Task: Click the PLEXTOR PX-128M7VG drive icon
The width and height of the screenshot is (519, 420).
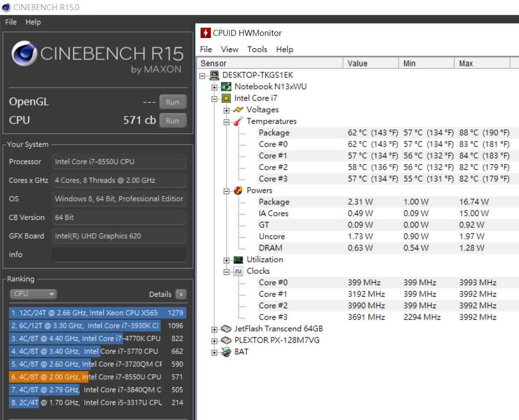Action: click(226, 341)
